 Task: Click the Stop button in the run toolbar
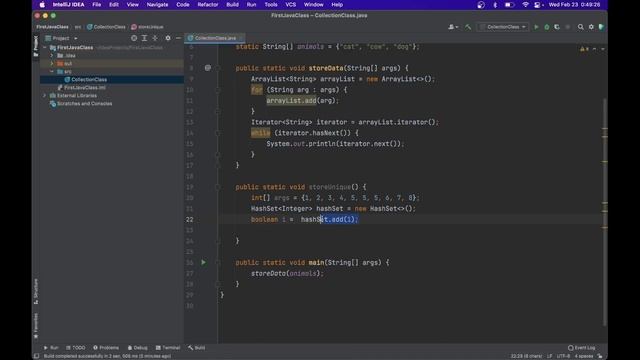(x=567, y=27)
